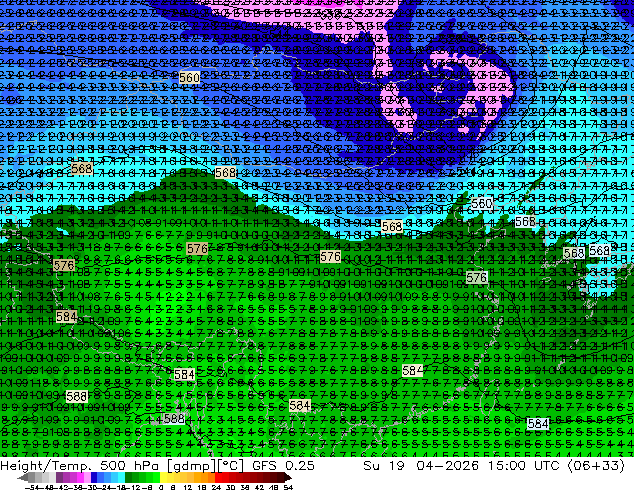This screenshot has height=490, width=634.
Task: Click the '04-2026' date text
Action: click(x=447, y=465)
